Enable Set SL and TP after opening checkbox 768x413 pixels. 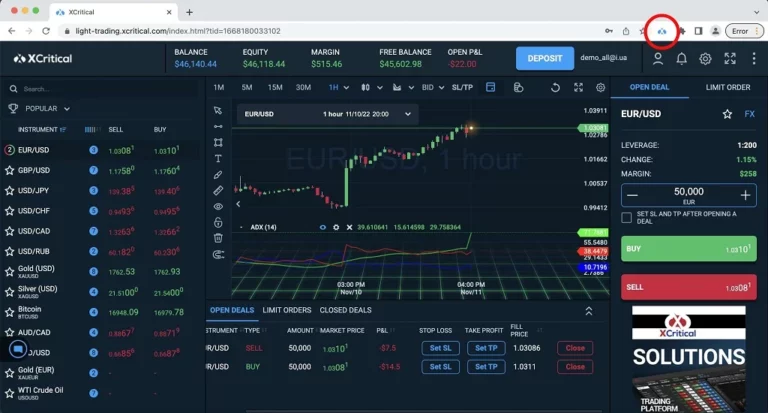pos(627,215)
